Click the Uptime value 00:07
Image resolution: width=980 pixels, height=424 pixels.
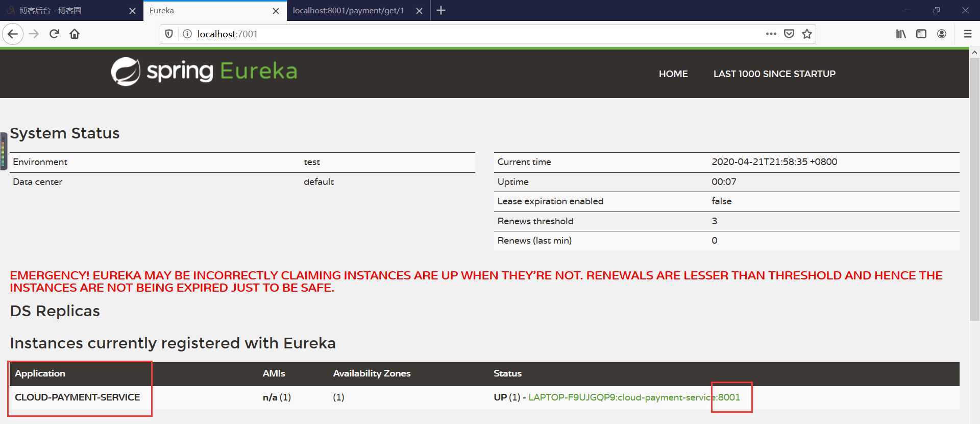click(724, 182)
